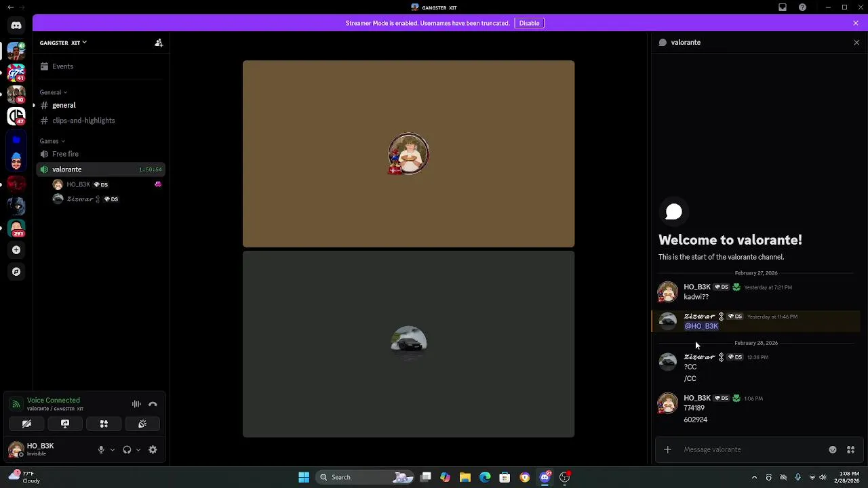Open own user profile HO_B3K Invisible
868x488 pixels.
[x=47, y=449]
